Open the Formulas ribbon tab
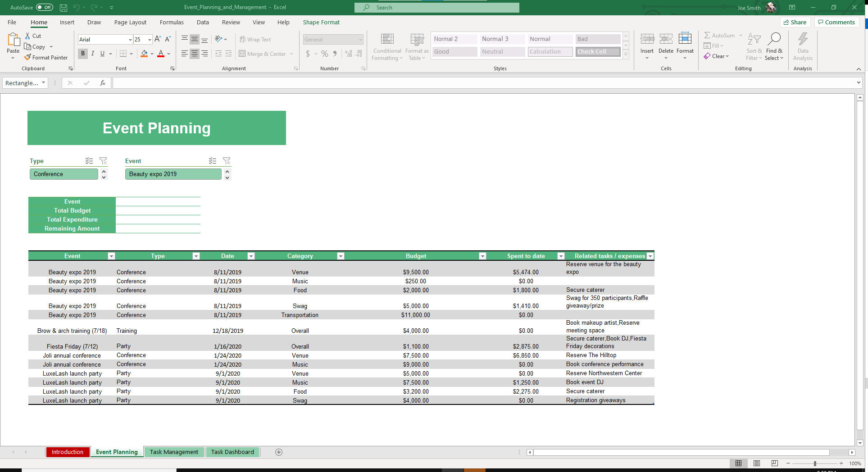This screenshot has height=472, width=868. click(x=172, y=22)
